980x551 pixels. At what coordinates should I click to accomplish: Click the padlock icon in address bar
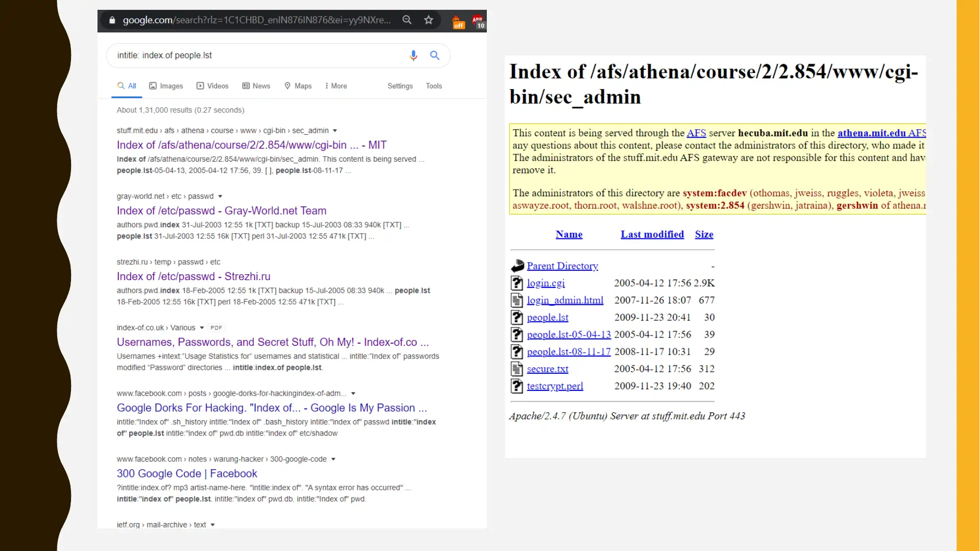112,20
